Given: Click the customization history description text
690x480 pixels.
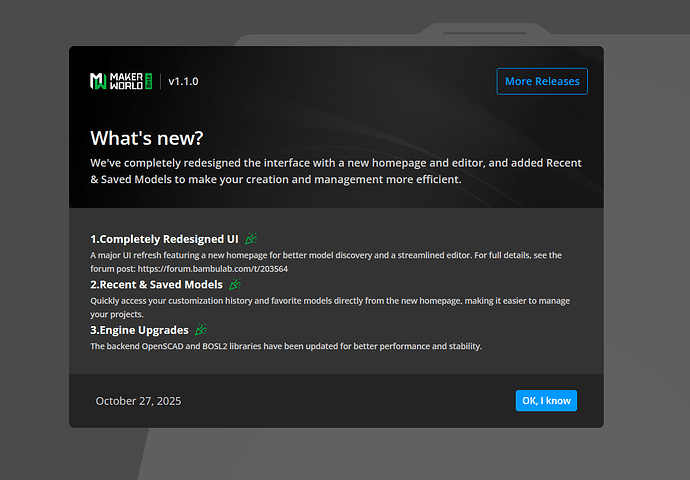Looking at the screenshot, I should coord(330,307).
